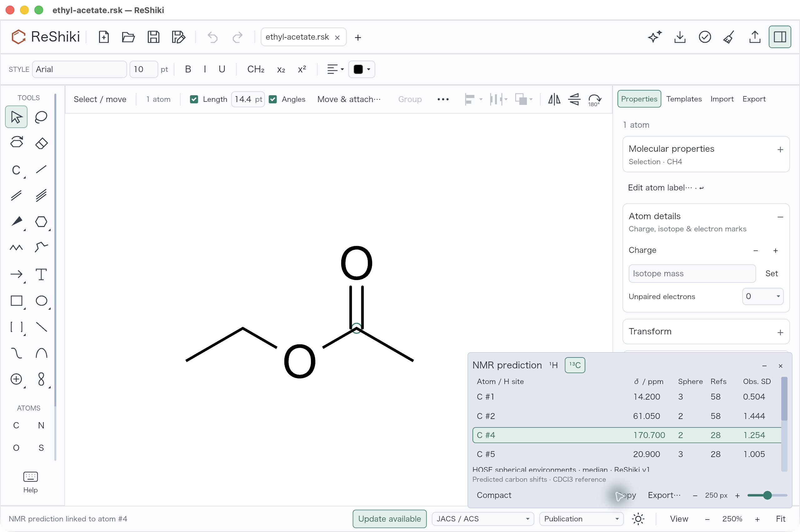Uncheck the Length checkbox
800x532 pixels.
tap(194, 99)
